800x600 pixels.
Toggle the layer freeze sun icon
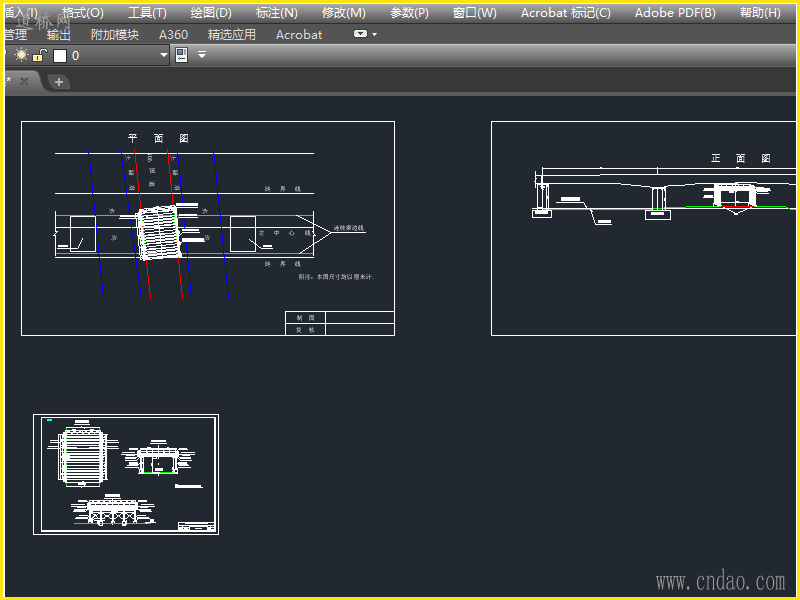click(x=21, y=55)
